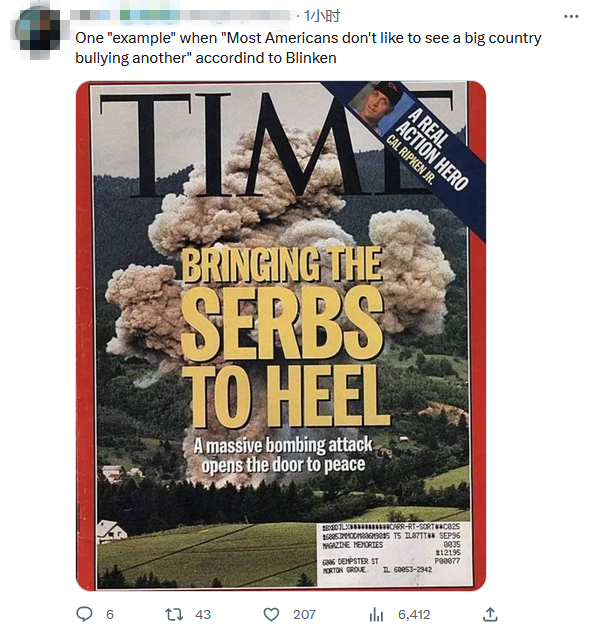Open the 1小时 timestamp link
The height and width of the screenshot is (632, 592).
click(322, 16)
